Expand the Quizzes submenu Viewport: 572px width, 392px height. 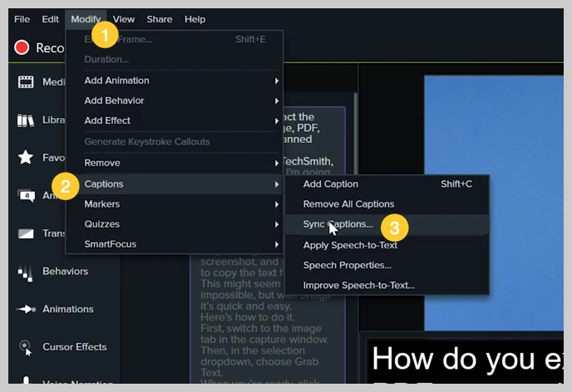click(174, 224)
